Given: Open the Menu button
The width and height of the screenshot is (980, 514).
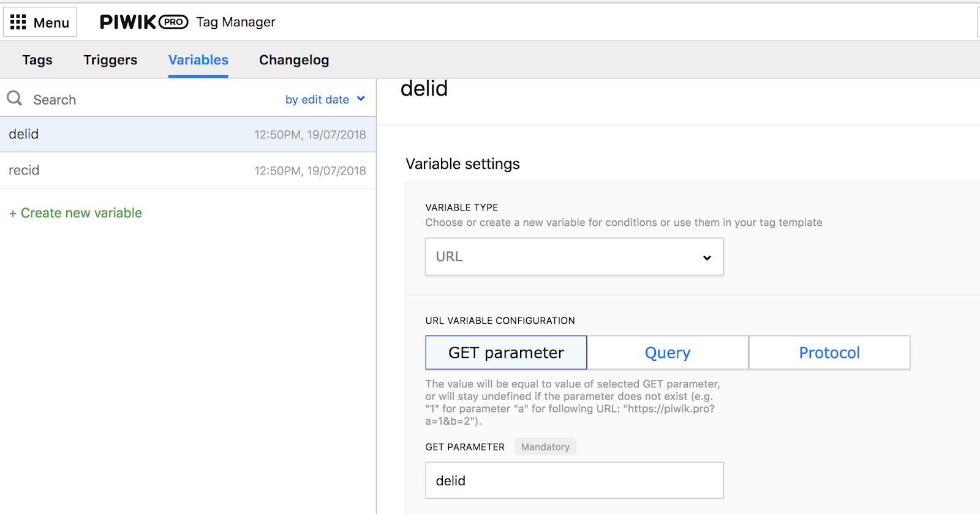Looking at the screenshot, I should pos(40,22).
